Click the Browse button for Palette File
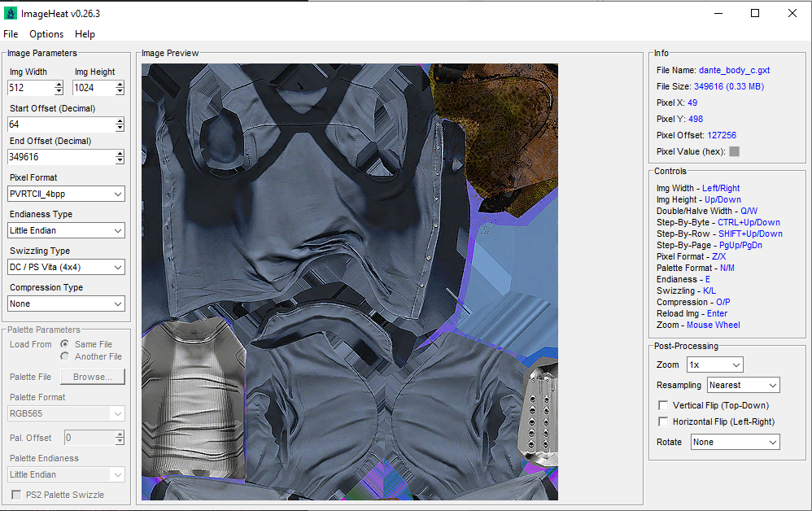812x511 pixels. tap(93, 377)
